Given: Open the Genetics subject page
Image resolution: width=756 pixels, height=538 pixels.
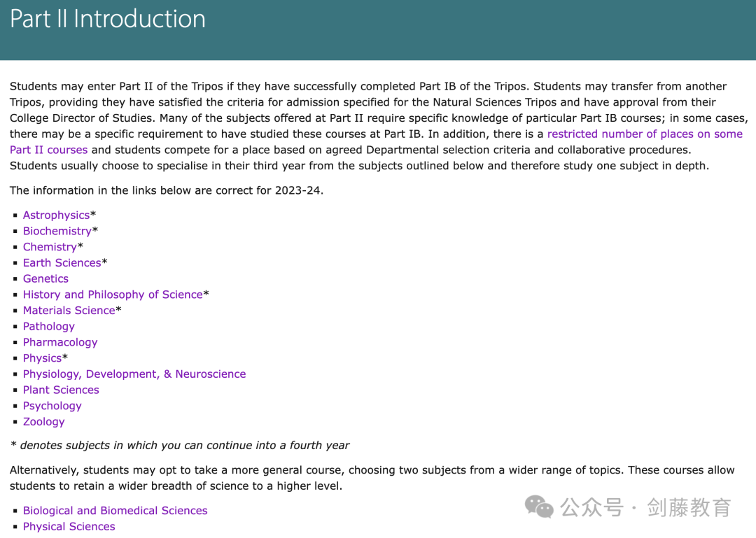Looking at the screenshot, I should tap(45, 278).
